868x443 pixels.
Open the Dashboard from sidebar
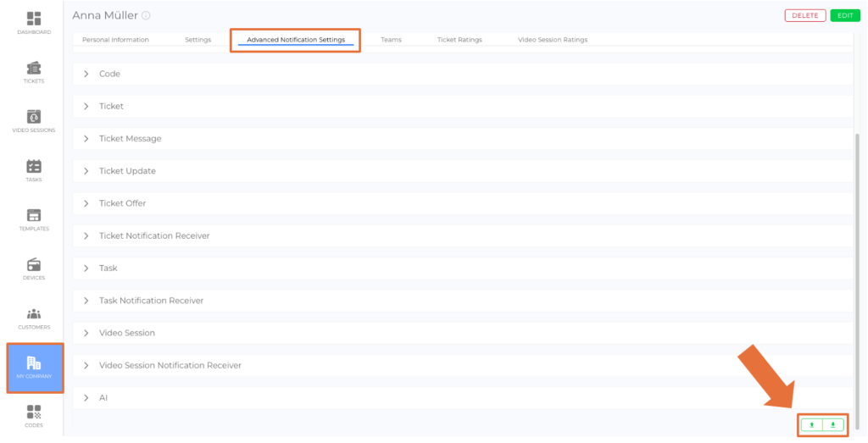[34, 22]
